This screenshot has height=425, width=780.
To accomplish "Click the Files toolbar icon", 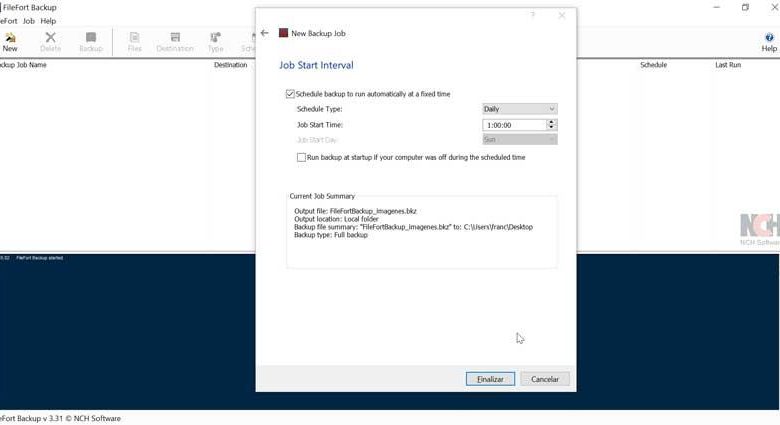I will pyautogui.click(x=134, y=42).
